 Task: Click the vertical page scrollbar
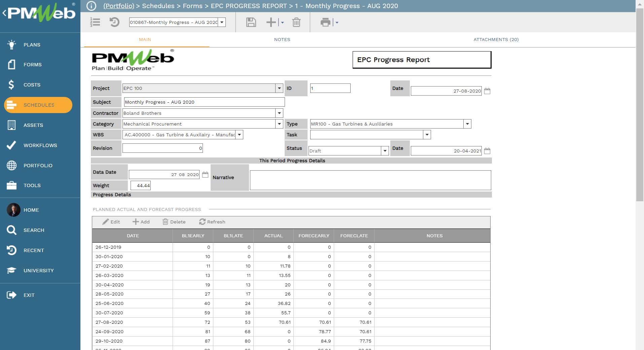[x=640, y=104]
